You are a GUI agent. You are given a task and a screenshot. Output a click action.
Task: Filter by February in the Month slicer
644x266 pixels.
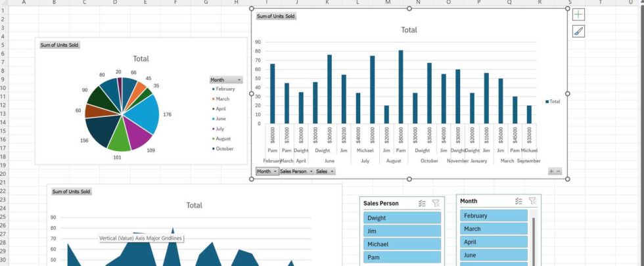(493, 215)
